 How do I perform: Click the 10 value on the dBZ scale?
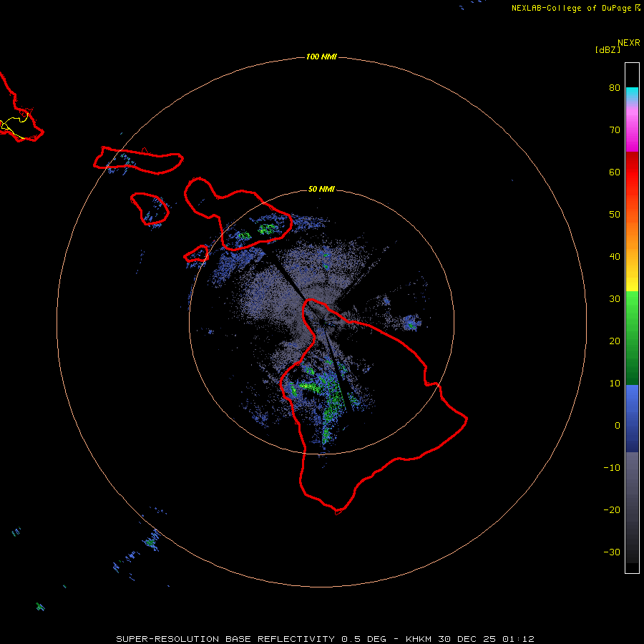click(x=615, y=384)
